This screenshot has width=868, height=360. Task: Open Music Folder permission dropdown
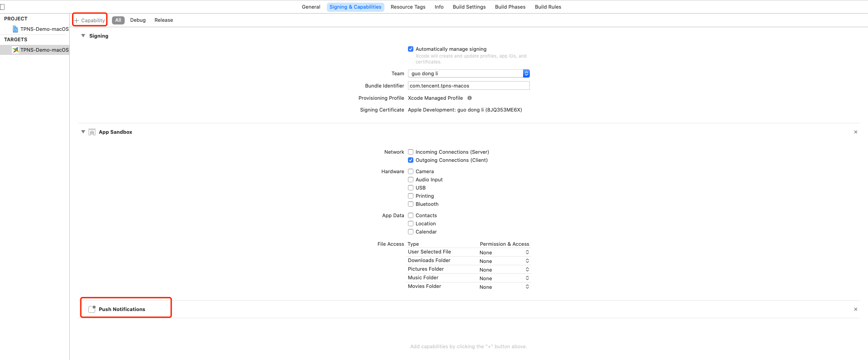pyautogui.click(x=504, y=278)
